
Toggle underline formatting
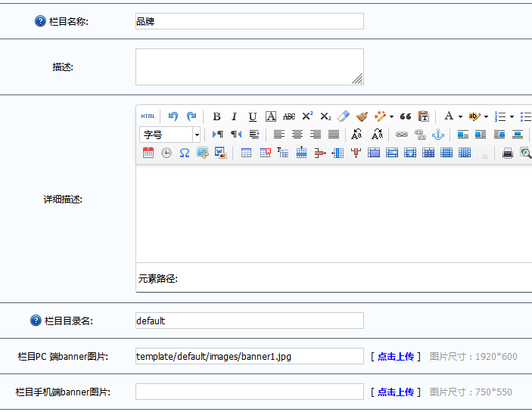pos(253,116)
